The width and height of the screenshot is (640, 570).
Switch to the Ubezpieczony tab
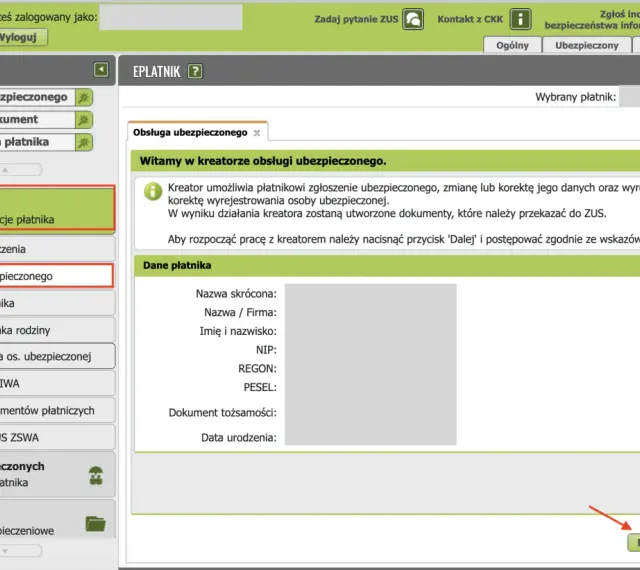pos(587,45)
